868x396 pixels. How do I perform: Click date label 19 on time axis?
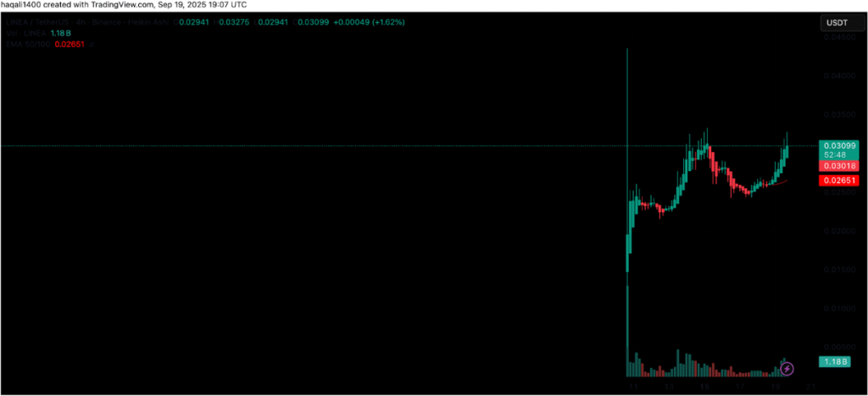pos(775,386)
